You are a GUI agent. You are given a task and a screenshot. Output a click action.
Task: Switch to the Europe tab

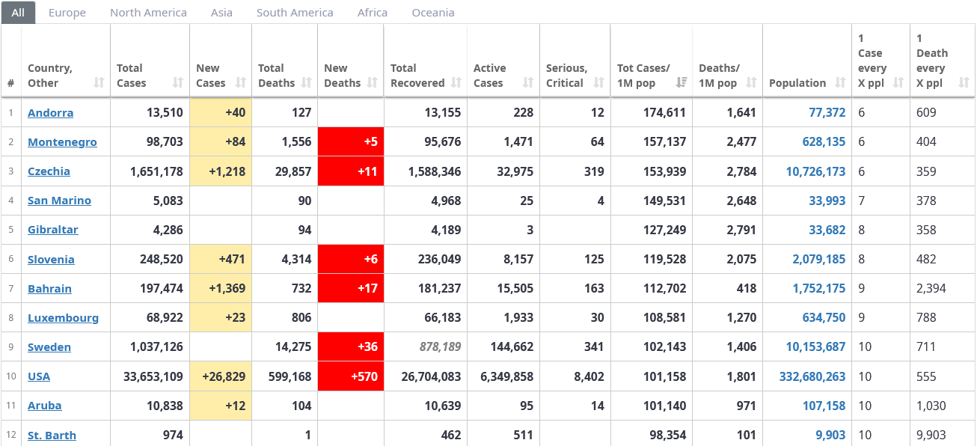(x=67, y=13)
